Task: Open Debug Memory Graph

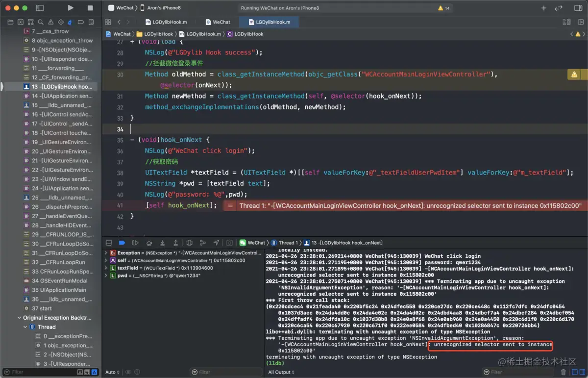Action: pos(202,243)
